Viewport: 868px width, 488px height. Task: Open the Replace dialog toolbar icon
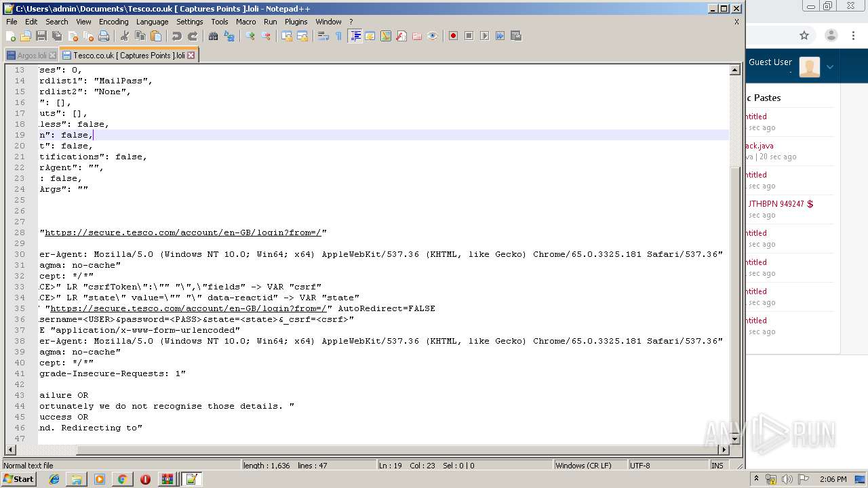tap(229, 36)
